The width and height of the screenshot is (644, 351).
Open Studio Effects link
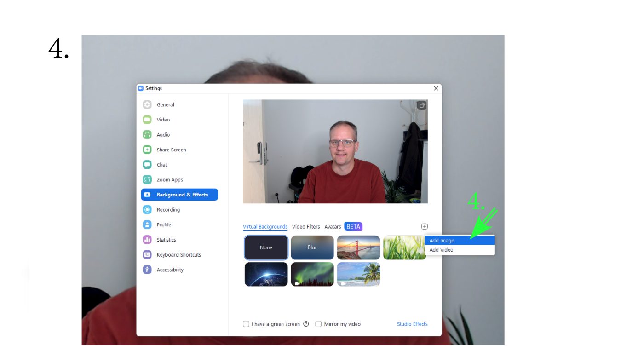412,324
